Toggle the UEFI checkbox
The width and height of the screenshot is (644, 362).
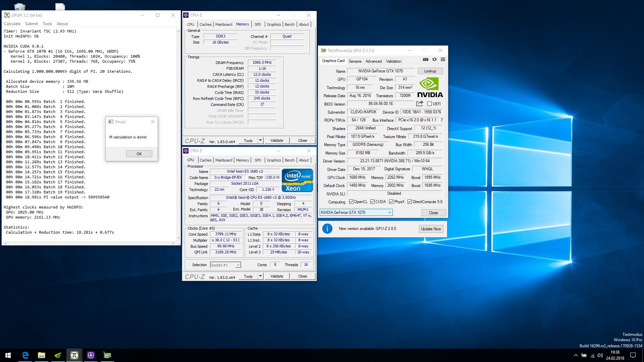click(429, 104)
